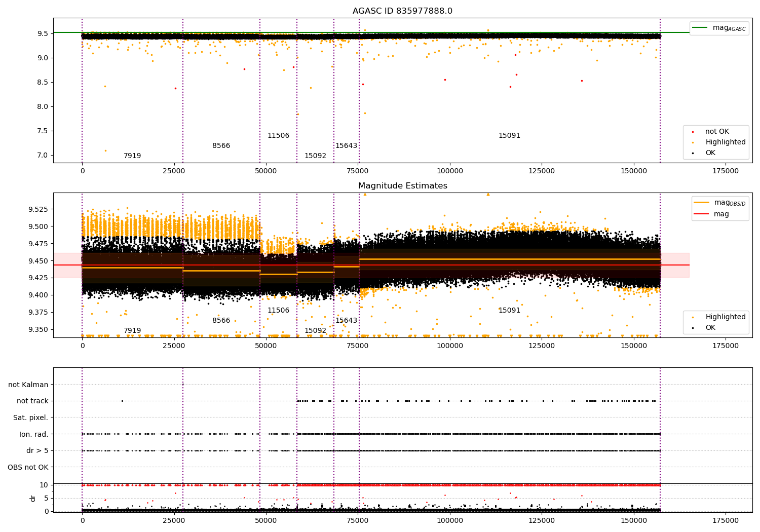Click 'Highlighted' legend entry in Magnitude Estimates plot

coord(719,317)
